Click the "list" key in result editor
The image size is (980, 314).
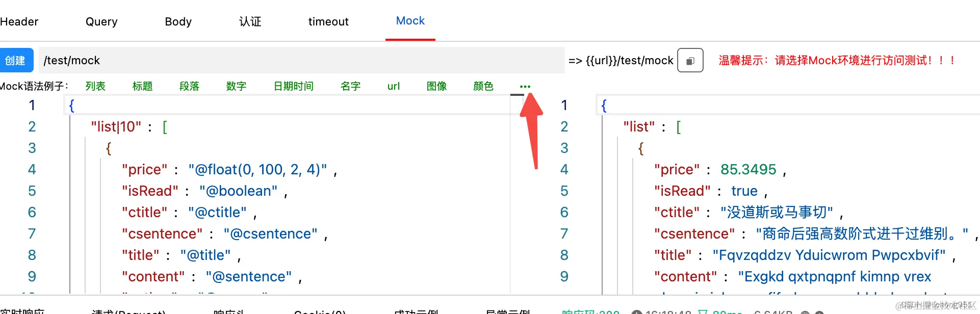click(x=639, y=126)
